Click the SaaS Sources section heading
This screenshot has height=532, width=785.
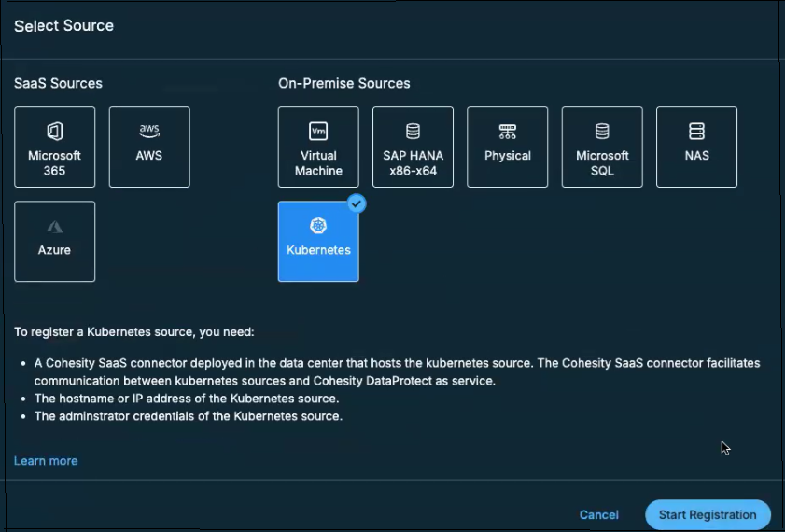click(x=58, y=83)
